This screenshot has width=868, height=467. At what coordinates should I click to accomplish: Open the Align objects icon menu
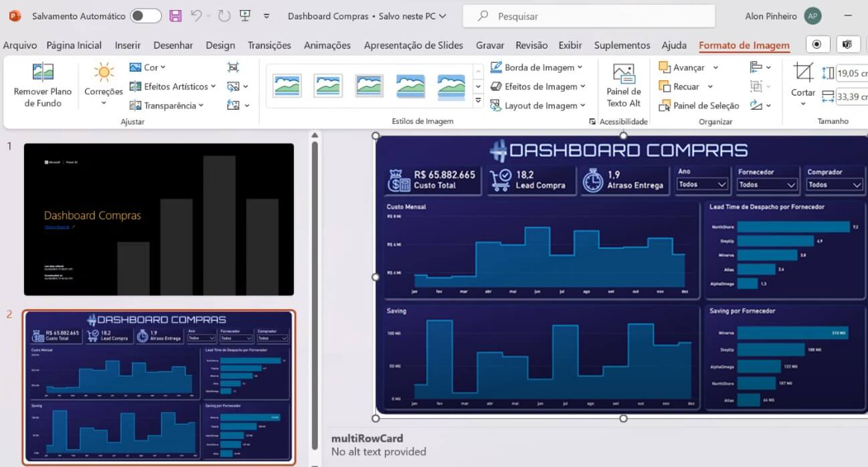(x=760, y=67)
